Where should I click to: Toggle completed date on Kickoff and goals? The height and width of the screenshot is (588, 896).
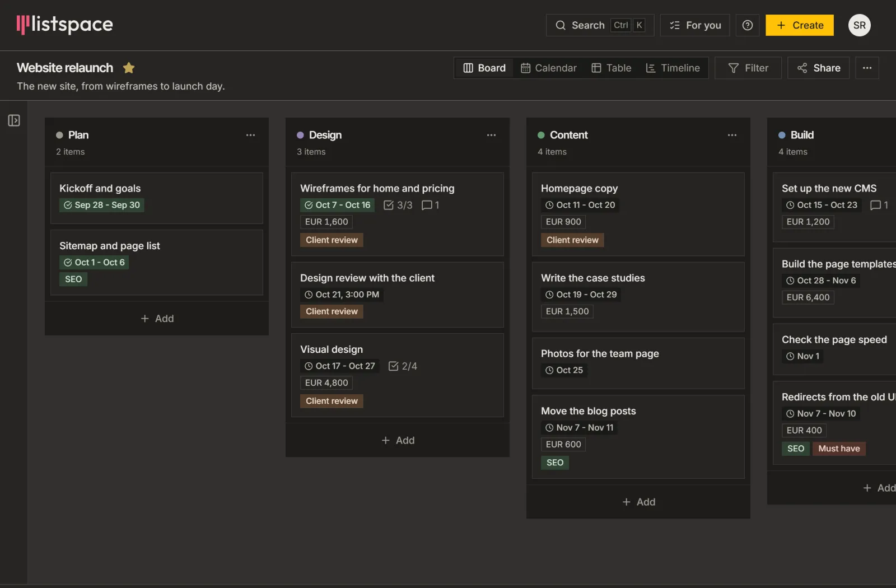tap(102, 205)
